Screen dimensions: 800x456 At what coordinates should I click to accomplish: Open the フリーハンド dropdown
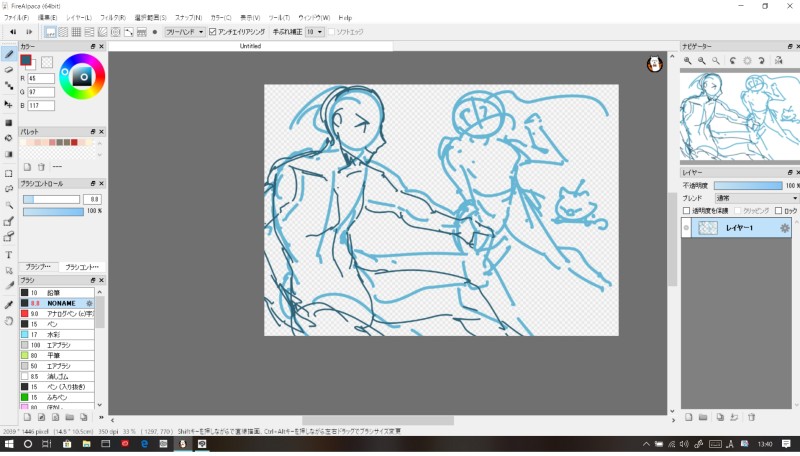[185, 32]
